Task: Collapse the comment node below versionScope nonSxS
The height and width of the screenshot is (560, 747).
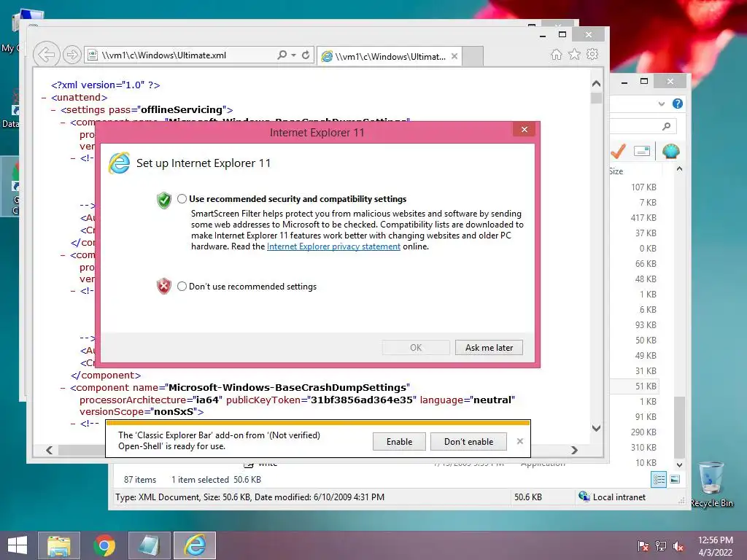Action: [x=73, y=424]
